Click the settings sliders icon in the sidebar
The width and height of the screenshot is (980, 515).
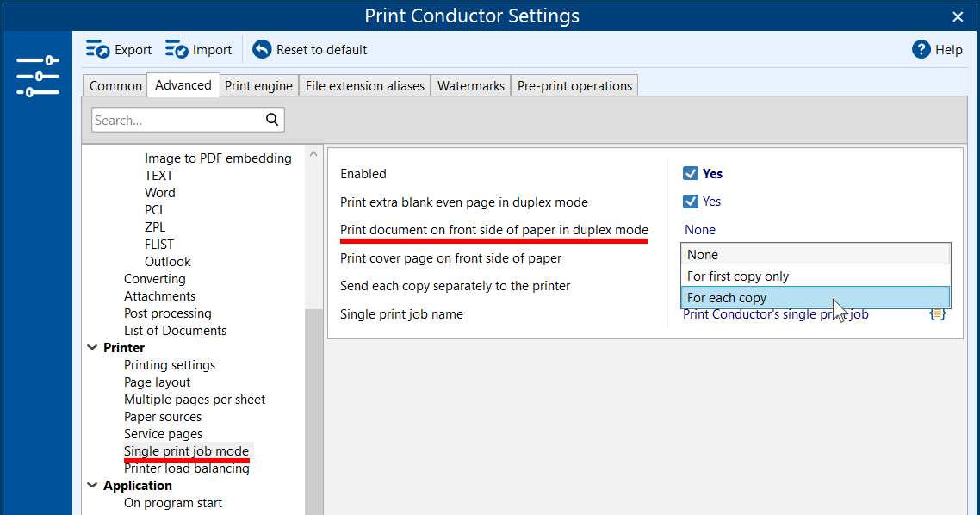[x=38, y=77]
